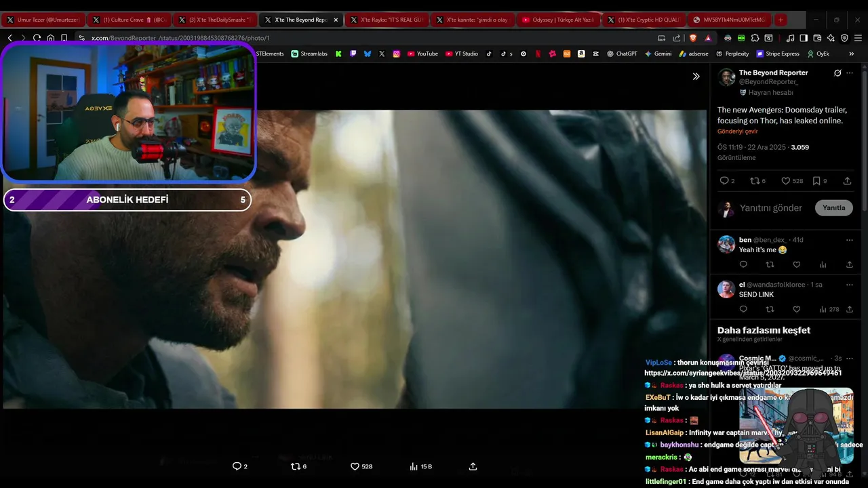
Task: Open the Grok icon beside post header
Action: [x=837, y=73]
